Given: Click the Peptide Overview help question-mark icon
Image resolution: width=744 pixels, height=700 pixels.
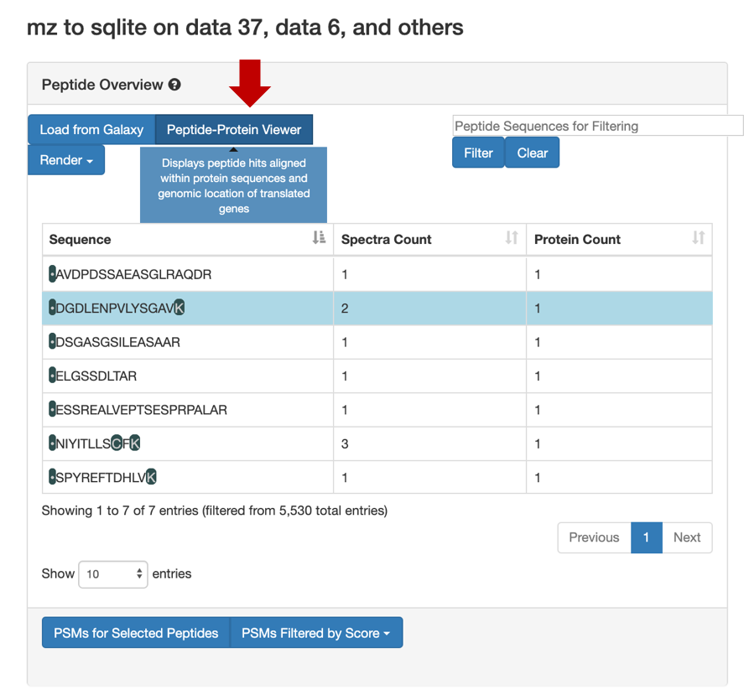Looking at the screenshot, I should coord(174,85).
